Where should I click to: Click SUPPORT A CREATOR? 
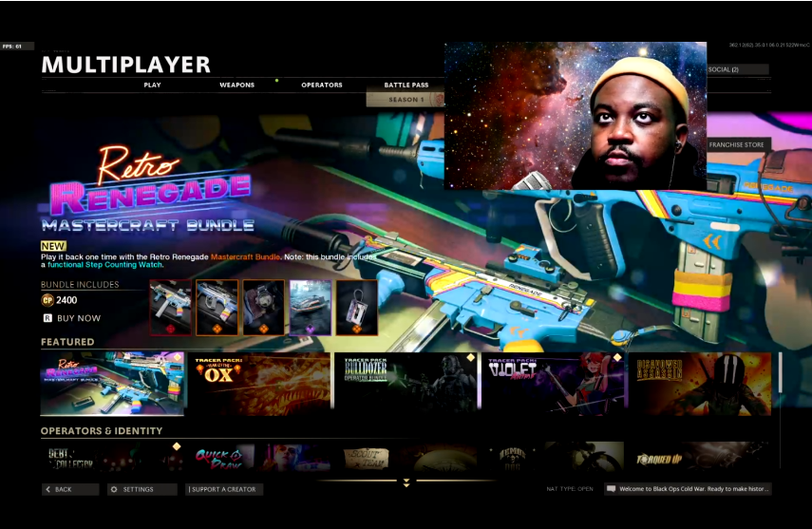click(224, 489)
